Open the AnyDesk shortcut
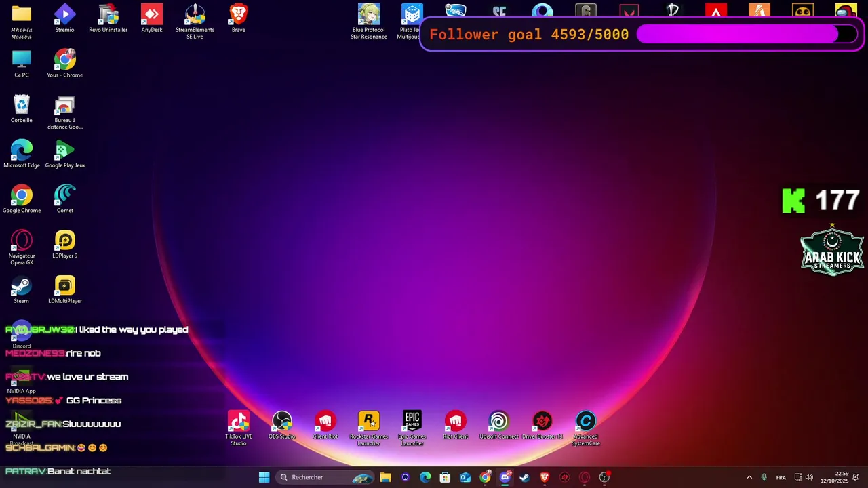Screen dimensions: 868x488 pyautogui.click(x=152, y=18)
